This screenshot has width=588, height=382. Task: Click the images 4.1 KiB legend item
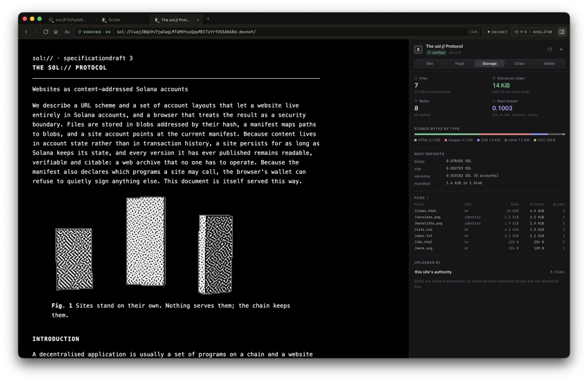[x=459, y=140]
